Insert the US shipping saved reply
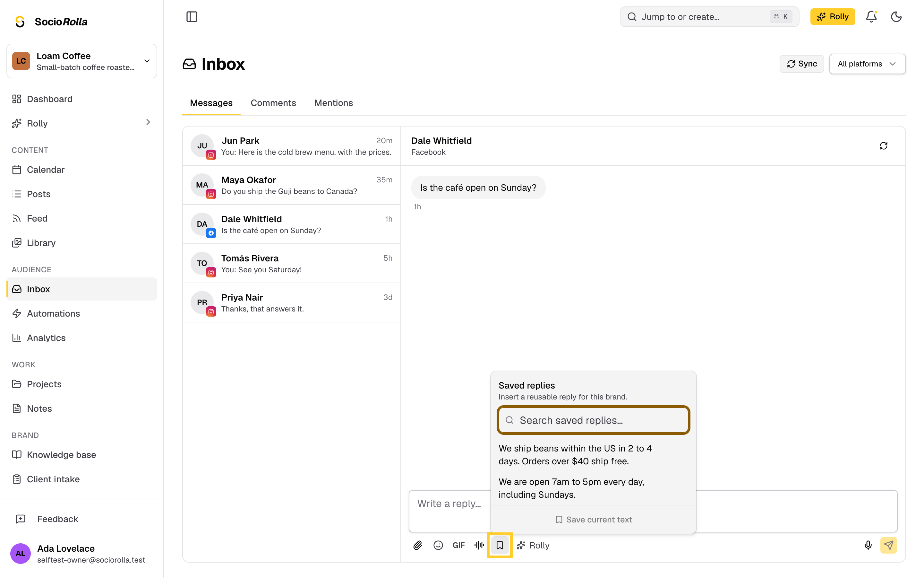The width and height of the screenshot is (924, 578). click(593, 455)
